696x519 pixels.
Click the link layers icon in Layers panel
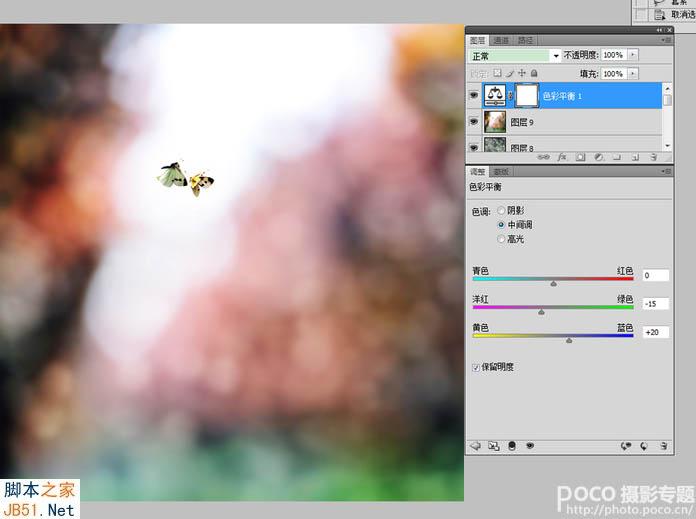point(543,157)
